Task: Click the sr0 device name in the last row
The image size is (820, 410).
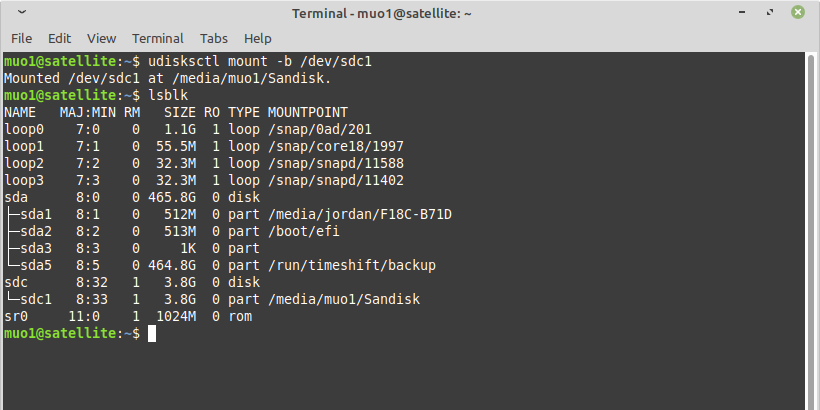Action: (16, 316)
